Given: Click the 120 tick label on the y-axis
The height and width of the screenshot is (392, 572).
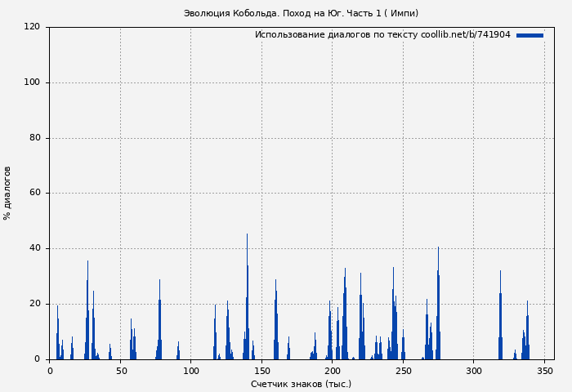Looking at the screenshot, I should tap(32, 27).
